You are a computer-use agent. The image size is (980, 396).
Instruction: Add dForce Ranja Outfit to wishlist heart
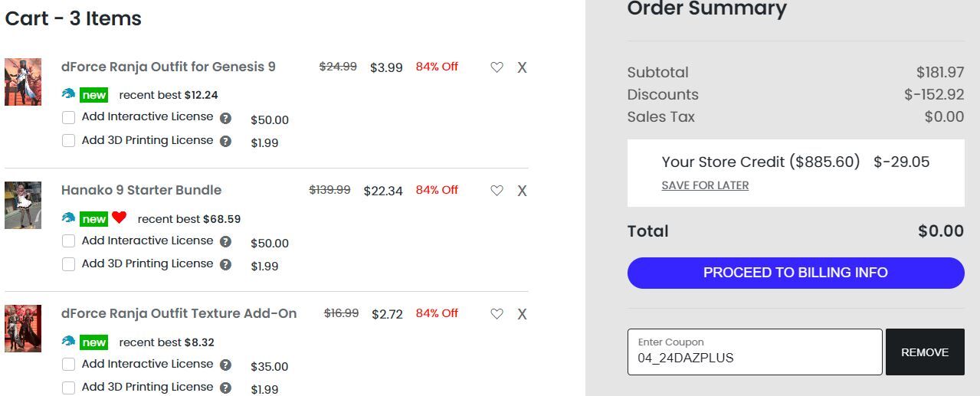497,67
